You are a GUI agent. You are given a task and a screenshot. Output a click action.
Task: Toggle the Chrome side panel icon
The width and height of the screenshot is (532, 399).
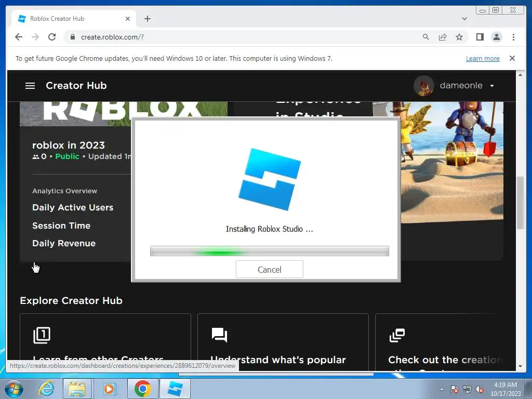point(480,37)
